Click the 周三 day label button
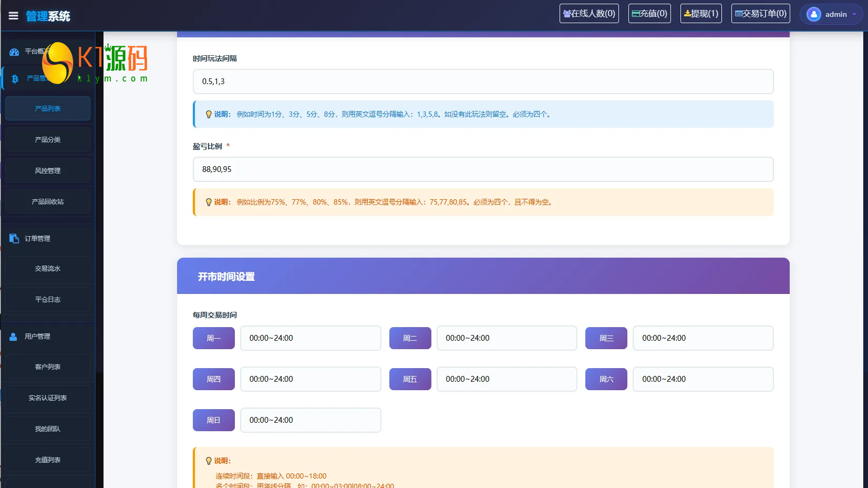Screen dimensions: 868x488 point(606,338)
